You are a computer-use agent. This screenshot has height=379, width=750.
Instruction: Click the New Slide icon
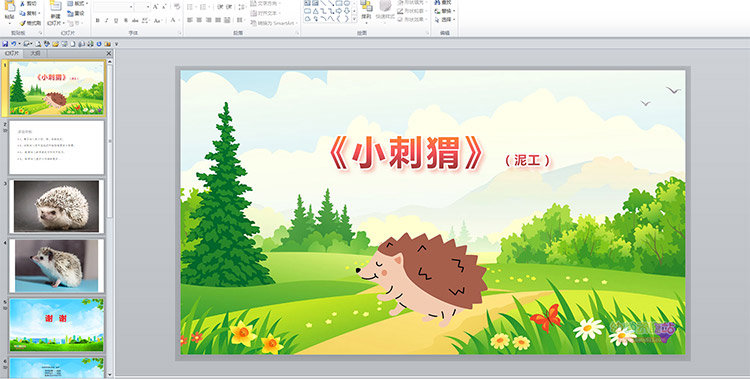tap(56, 6)
